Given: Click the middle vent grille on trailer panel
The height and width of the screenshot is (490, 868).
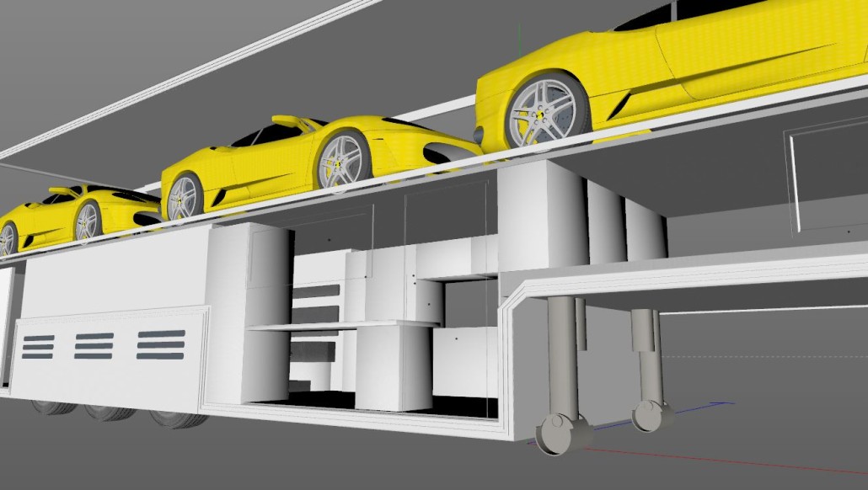Looking at the screenshot, I should 94,346.
